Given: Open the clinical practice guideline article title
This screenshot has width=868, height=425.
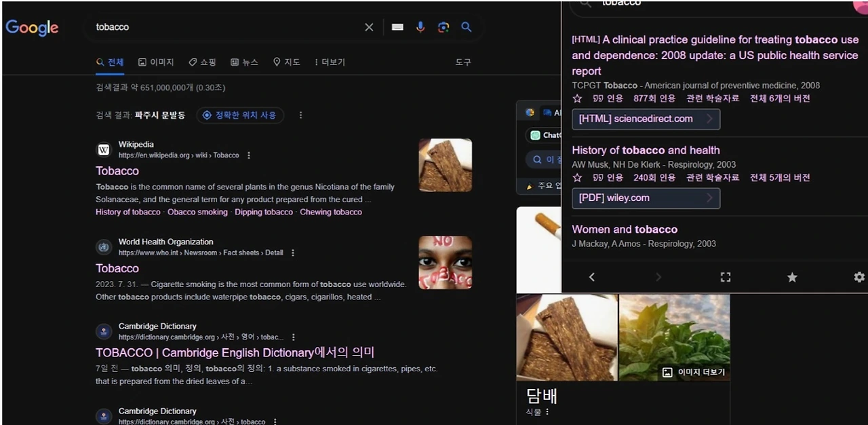Looking at the screenshot, I should click(x=715, y=55).
